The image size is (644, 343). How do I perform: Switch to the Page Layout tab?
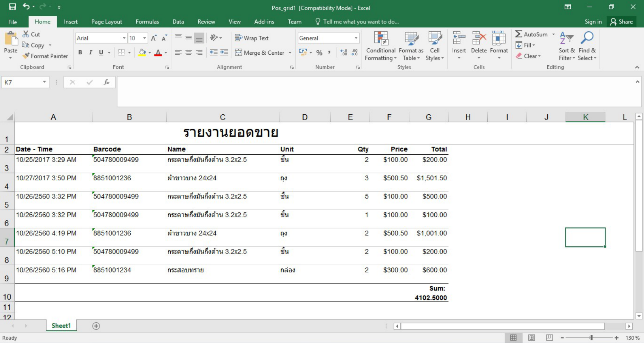(x=107, y=22)
